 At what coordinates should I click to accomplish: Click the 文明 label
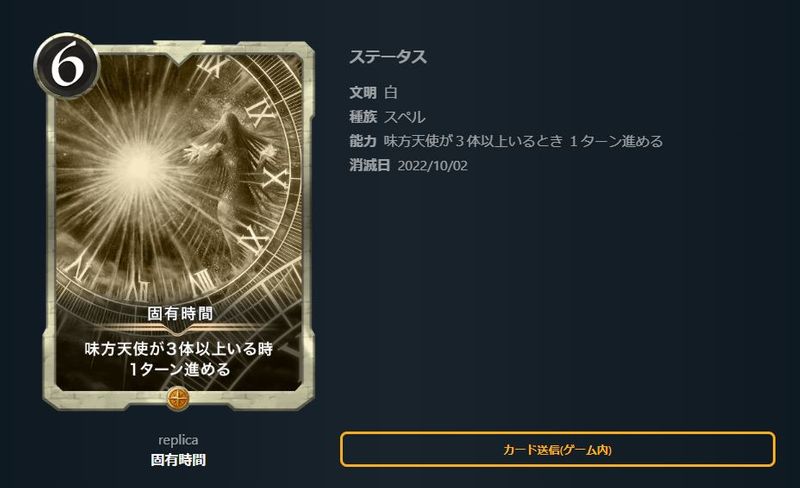(x=363, y=92)
